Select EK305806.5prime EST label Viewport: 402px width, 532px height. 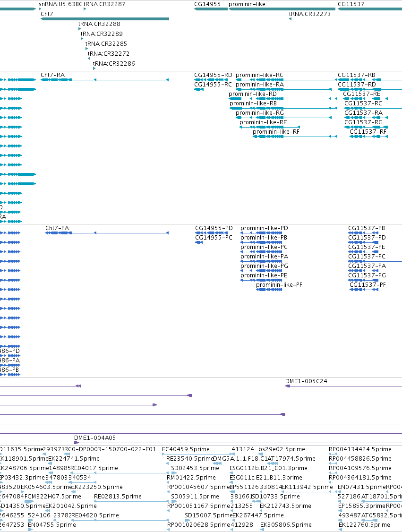click(x=286, y=525)
